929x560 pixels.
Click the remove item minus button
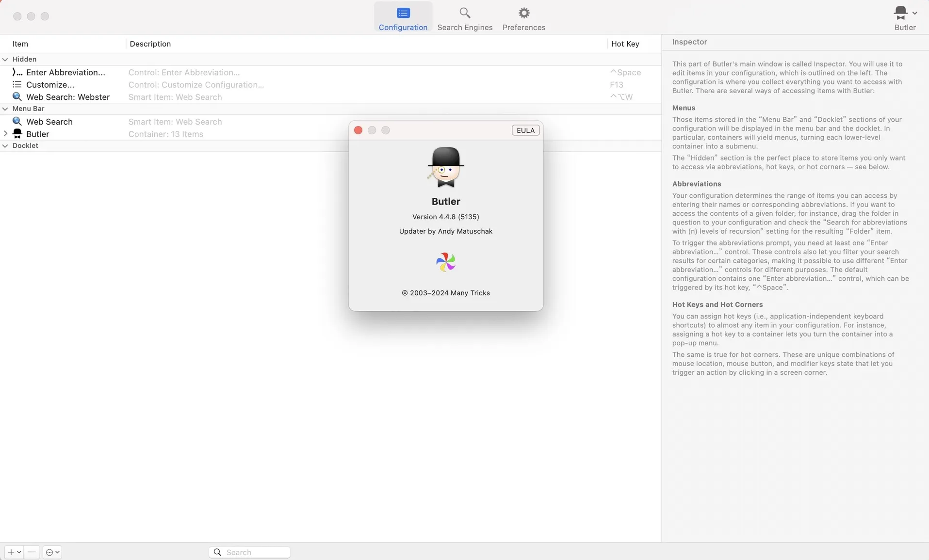pyautogui.click(x=32, y=552)
